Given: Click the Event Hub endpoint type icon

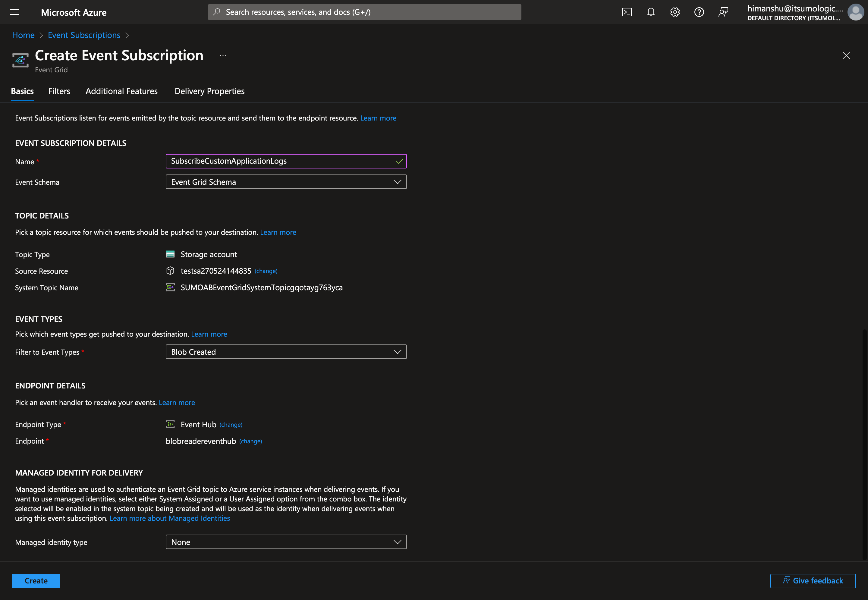Looking at the screenshot, I should (170, 424).
